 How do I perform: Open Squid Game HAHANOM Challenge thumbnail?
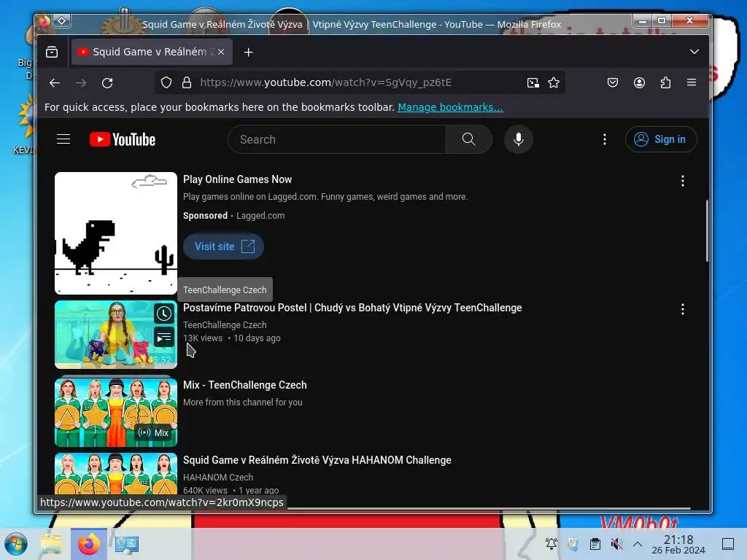coord(116,474)
